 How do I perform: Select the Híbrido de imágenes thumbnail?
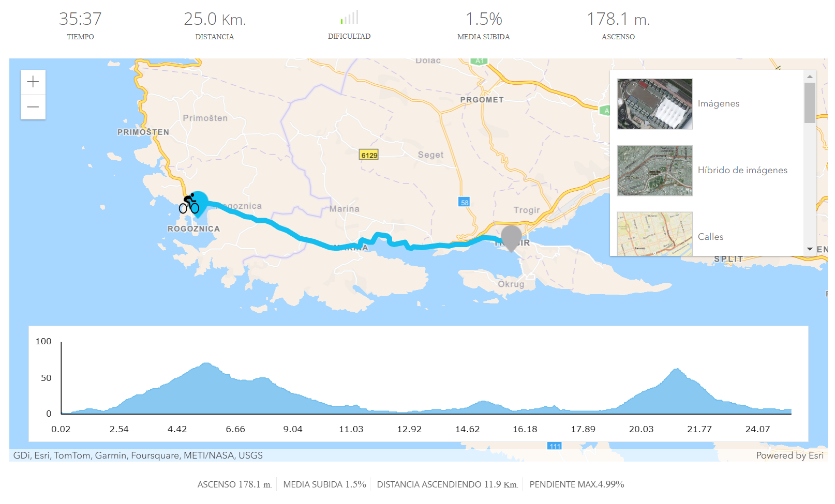click(x=654, y=171)
